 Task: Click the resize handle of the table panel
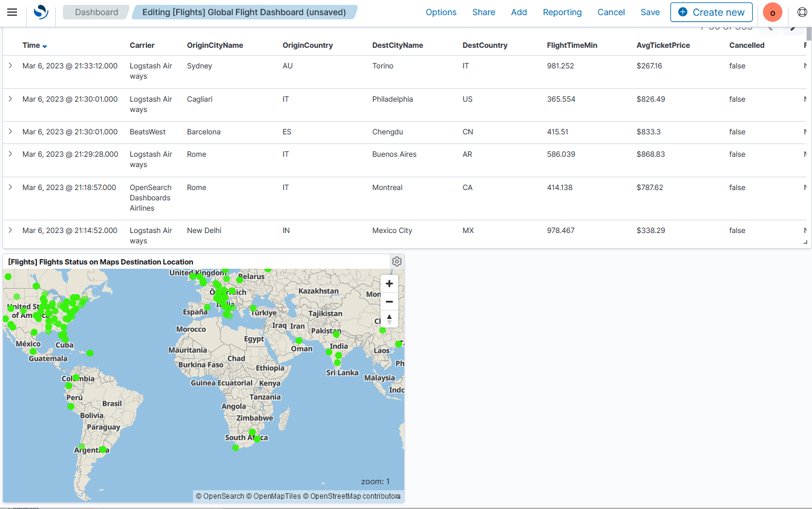click(805, 242)
